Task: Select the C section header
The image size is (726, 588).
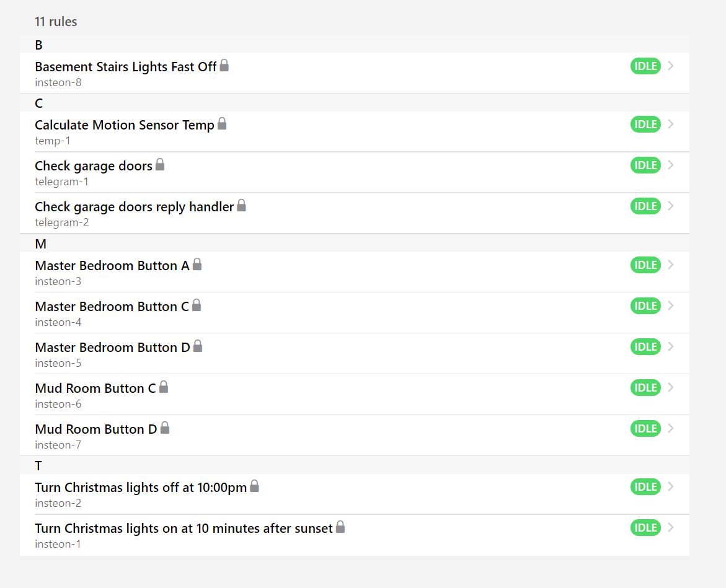Action: click(x=38, y=103)
